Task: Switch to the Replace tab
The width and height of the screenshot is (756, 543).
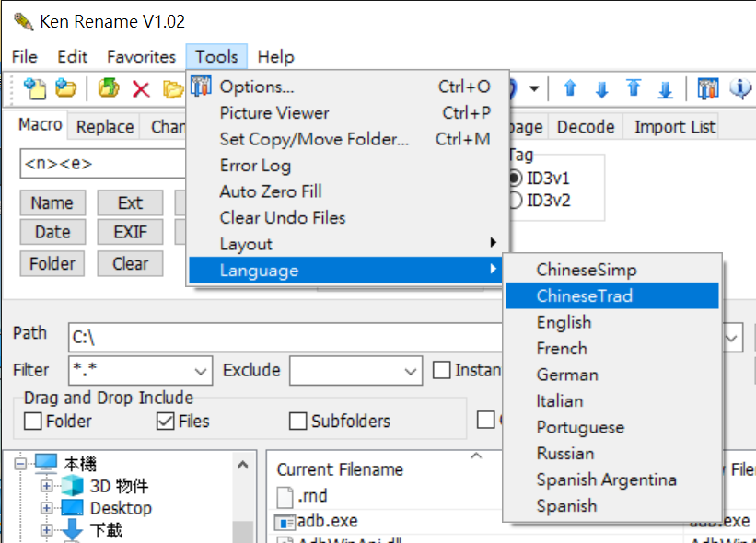Action: click(x=105, y=127)
